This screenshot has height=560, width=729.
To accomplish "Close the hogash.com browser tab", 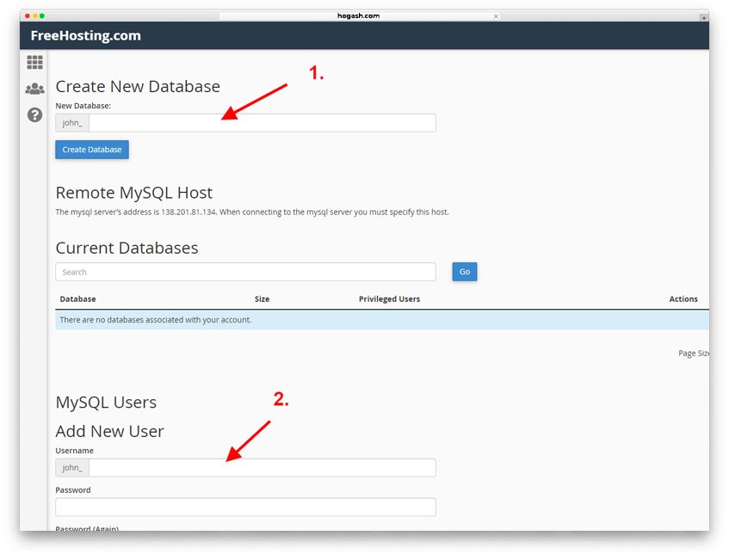I will coord(496,16).
